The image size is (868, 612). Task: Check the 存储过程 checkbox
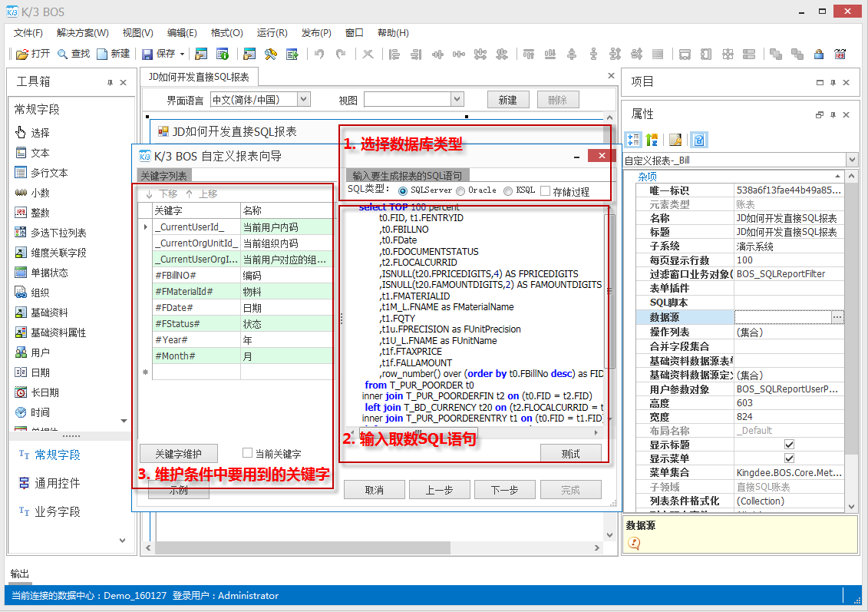pos(545,191)
